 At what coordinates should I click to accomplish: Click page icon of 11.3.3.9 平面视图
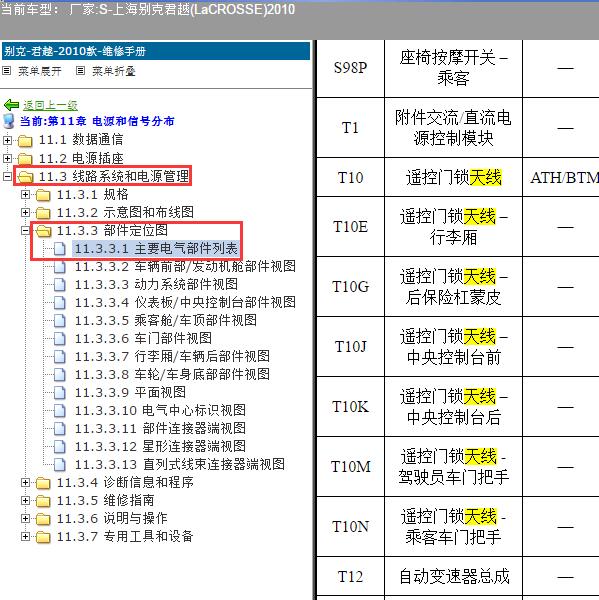click(60, 392)
